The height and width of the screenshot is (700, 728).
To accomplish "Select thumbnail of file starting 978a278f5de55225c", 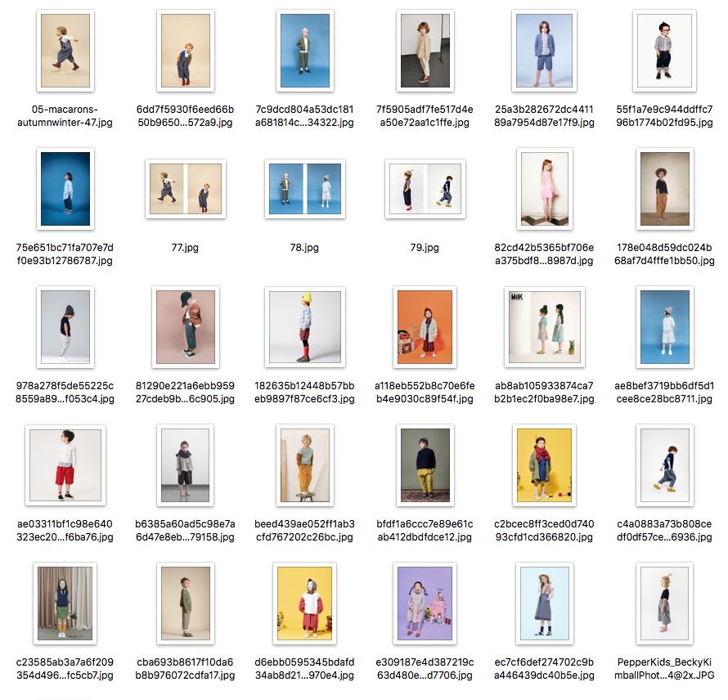I will 65,327.
